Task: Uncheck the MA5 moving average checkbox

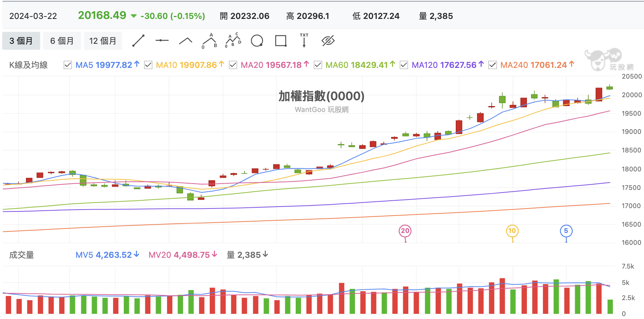Action: (68, 65)
